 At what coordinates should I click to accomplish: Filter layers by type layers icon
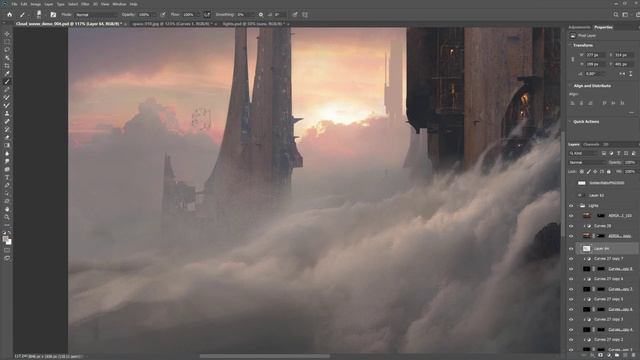(618, 153)
